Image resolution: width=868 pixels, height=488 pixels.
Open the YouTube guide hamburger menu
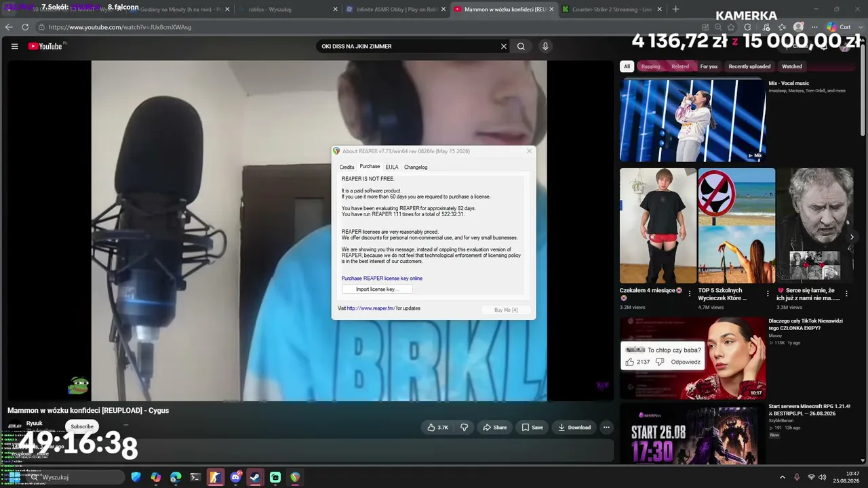tap(14, 46)
